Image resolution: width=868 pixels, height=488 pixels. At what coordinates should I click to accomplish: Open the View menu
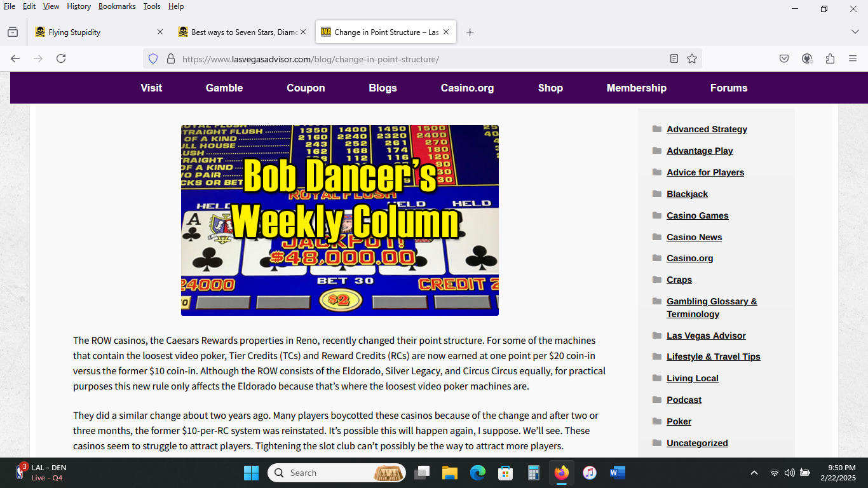[51, 6]
